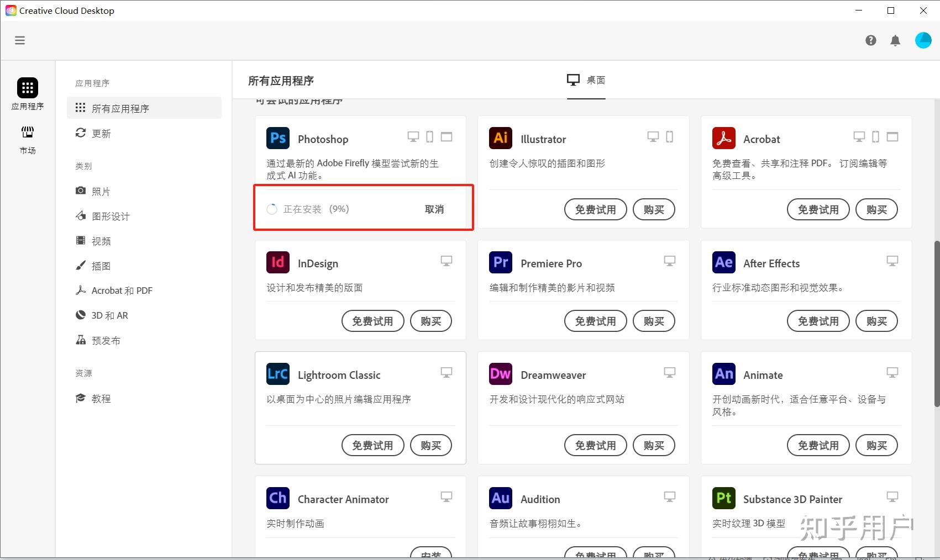This screenshot has width=940, height=560.
Task: Click 免费试用 for Animate
Action: pos(818,445)
